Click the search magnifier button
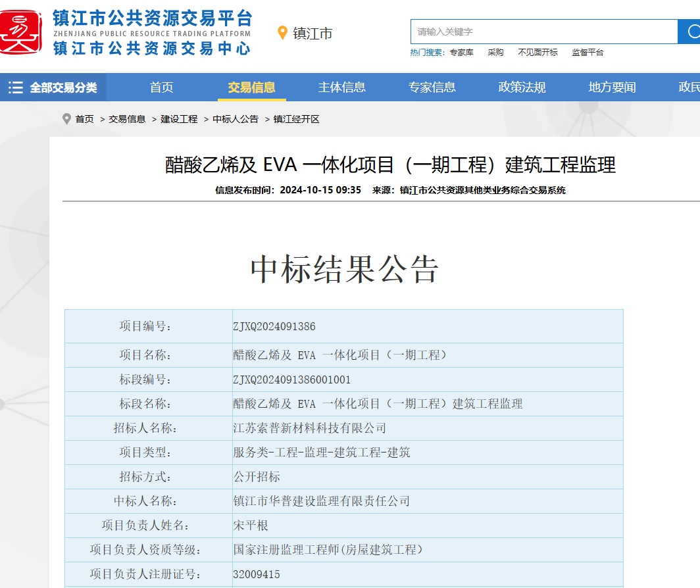This screenshot has width=700, height=588. (x=691, y=32)
